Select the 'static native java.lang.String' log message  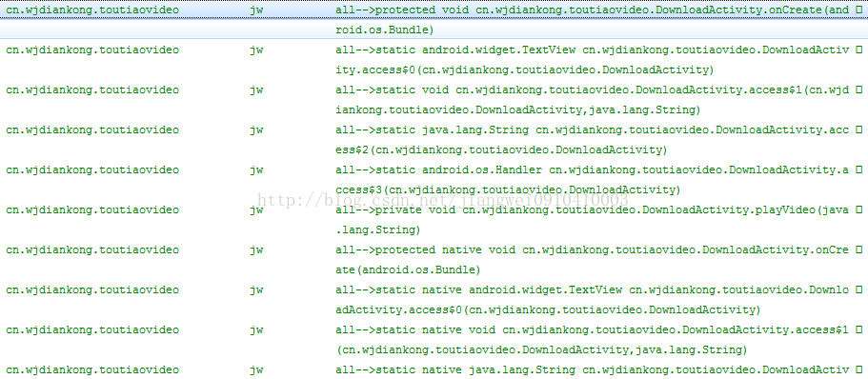(x=593, y=369)
